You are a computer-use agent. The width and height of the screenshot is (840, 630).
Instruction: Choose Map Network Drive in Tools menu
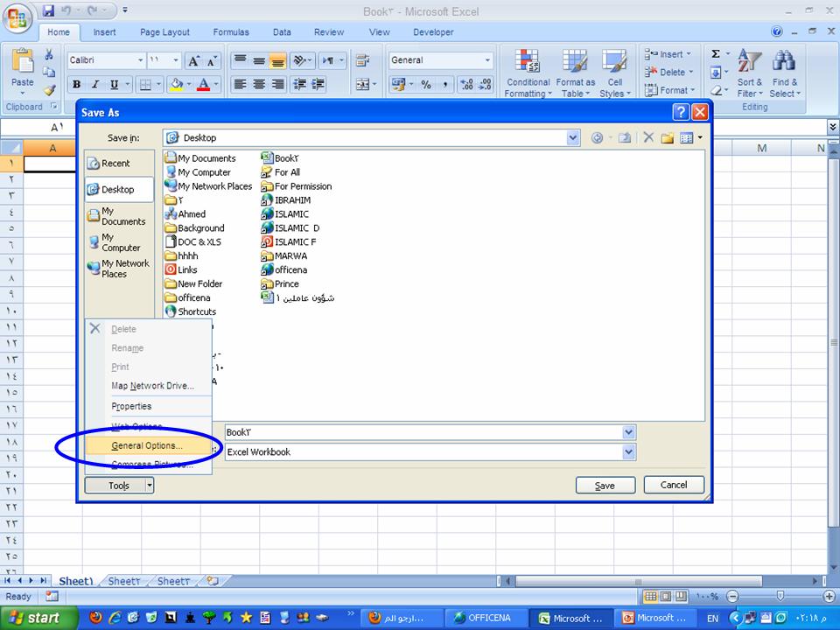click(x=149, y=386)
